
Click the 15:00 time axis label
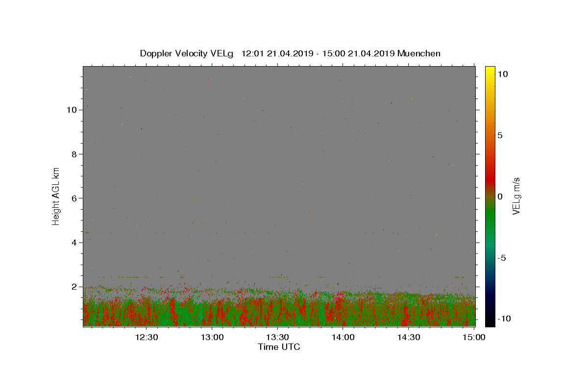[x=474, y=337]
